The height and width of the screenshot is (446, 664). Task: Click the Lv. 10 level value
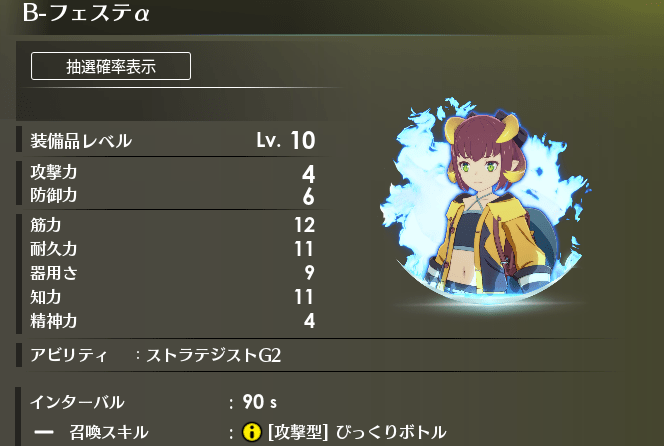(x=286, y=140)
